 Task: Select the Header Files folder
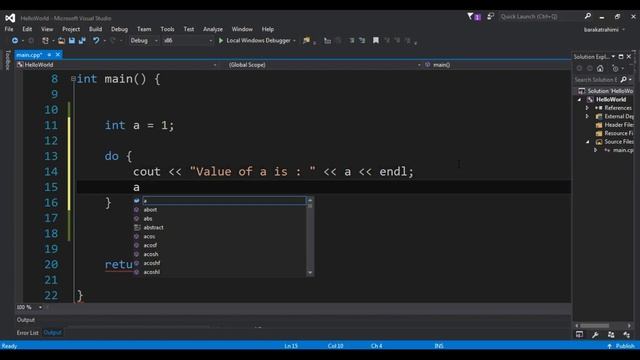point(614,125)
